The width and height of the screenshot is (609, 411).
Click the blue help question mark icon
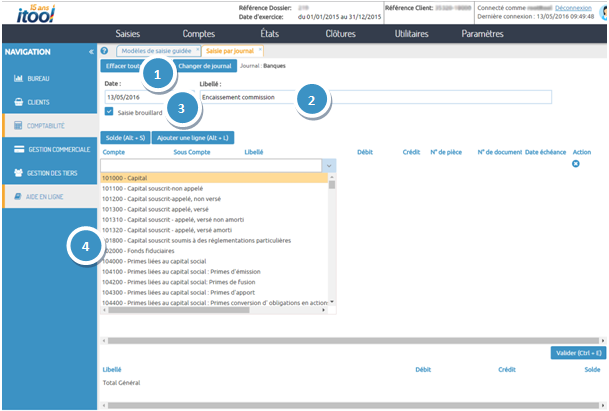[104, 50]
